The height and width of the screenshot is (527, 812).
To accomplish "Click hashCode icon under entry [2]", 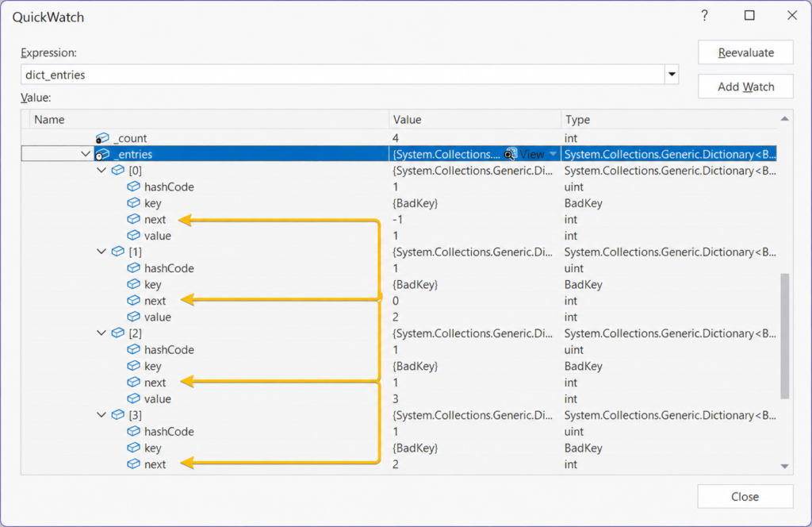I will coord(133,349).
